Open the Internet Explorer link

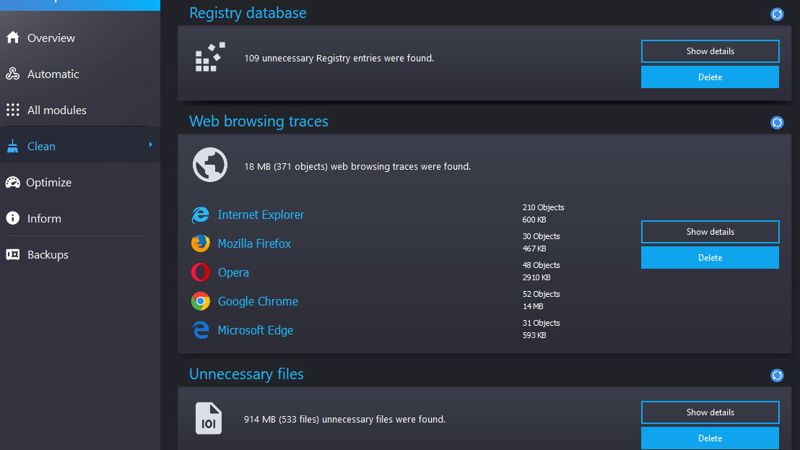[x=261, y=215]
